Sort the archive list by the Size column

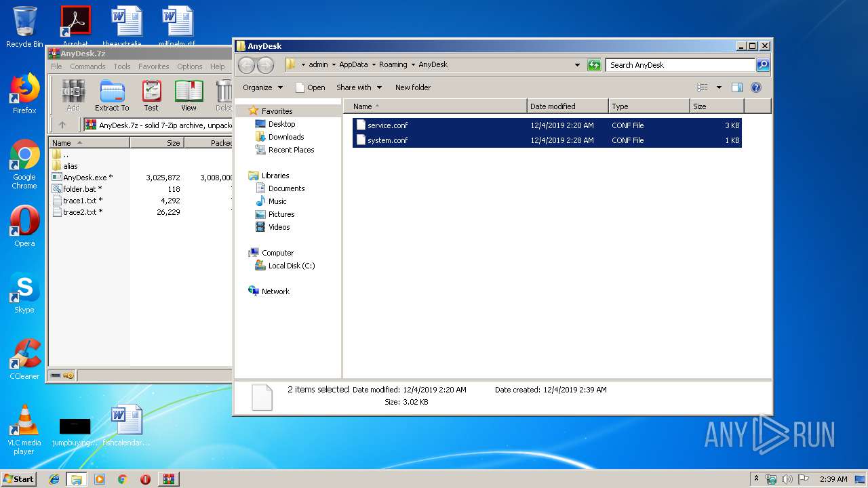coord(157,142)
